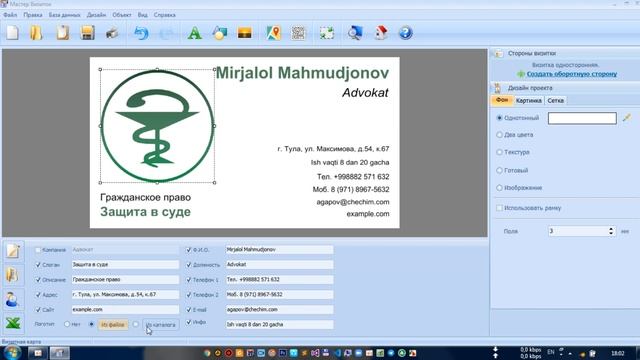Viewport: 640px width, 360px height.
Task: Select the Готовый background option
Action: coord(499,170)
